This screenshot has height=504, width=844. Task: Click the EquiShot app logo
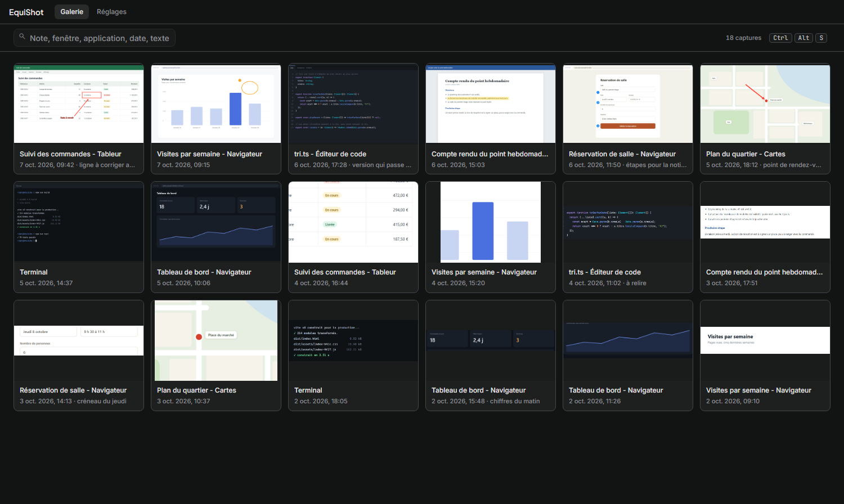[x=26, y=12]
